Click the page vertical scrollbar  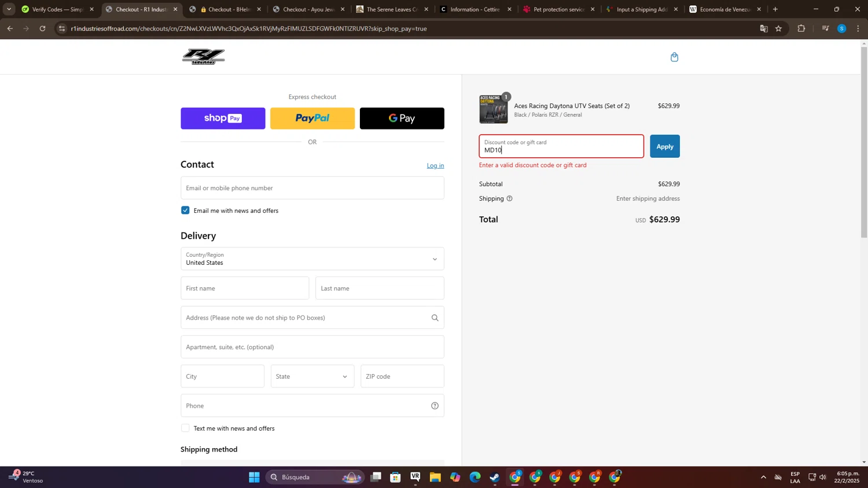click(x=864, y=142)
